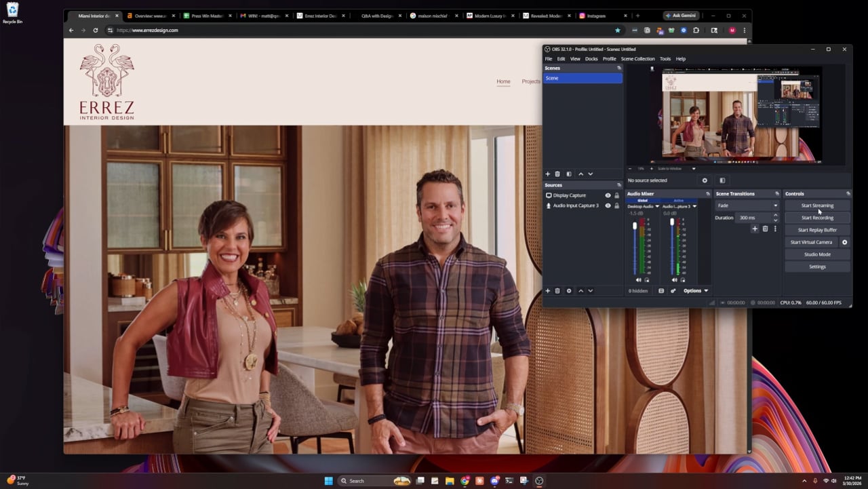Toggle visibility of Audio Input Capture 3

pyautogui.click(x=608, y=206)
